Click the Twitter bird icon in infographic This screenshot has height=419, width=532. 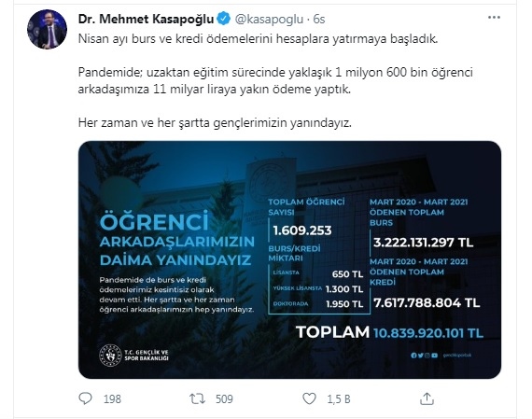pos(421,356)
